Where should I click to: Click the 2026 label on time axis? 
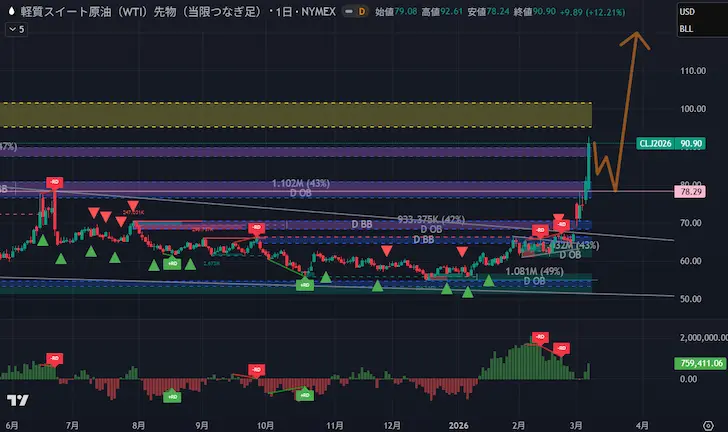tap(458, 423)
